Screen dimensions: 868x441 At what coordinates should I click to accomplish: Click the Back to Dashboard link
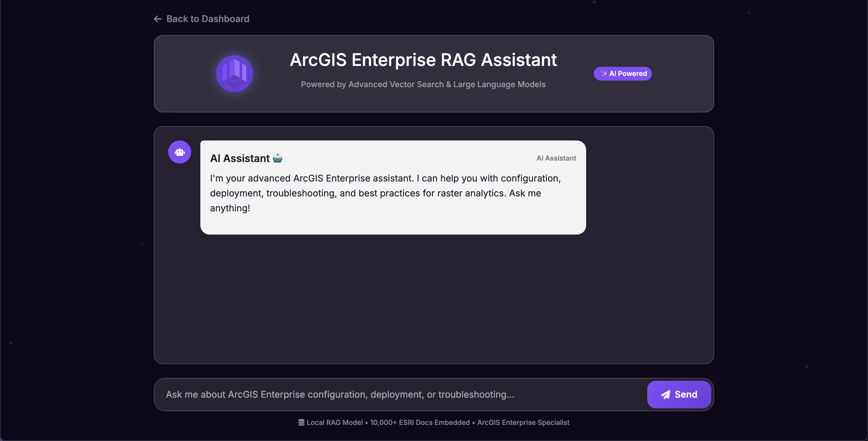208,19
